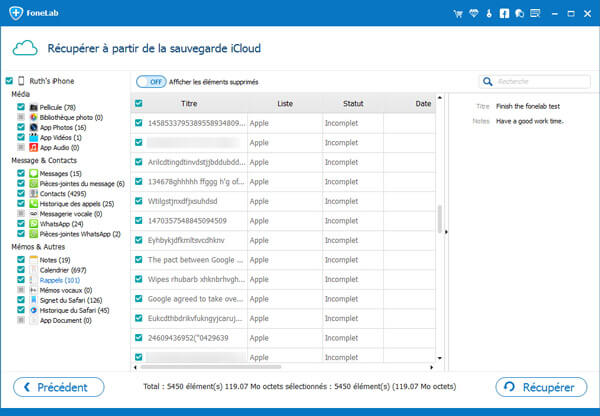Viewport: 600px width, 416px height.
Task: Click the Contacts icon
Action: [34, 194]
